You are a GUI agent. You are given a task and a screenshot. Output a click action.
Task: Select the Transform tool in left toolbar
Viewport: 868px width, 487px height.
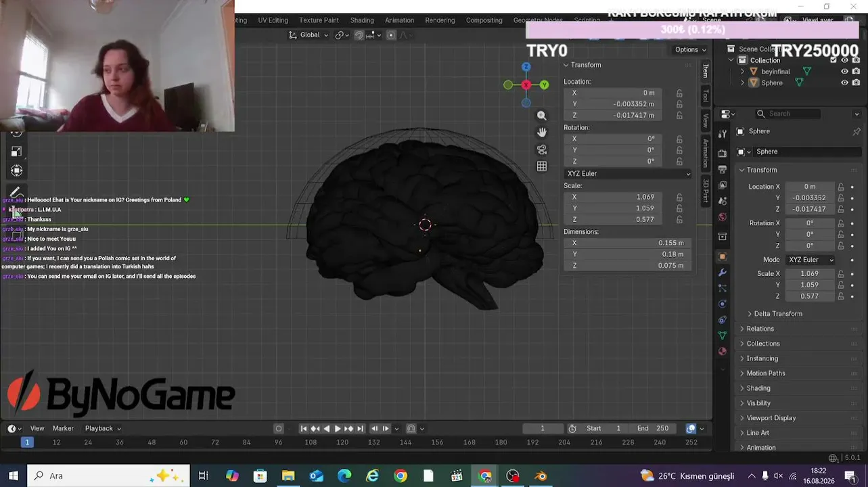(17, 170)
